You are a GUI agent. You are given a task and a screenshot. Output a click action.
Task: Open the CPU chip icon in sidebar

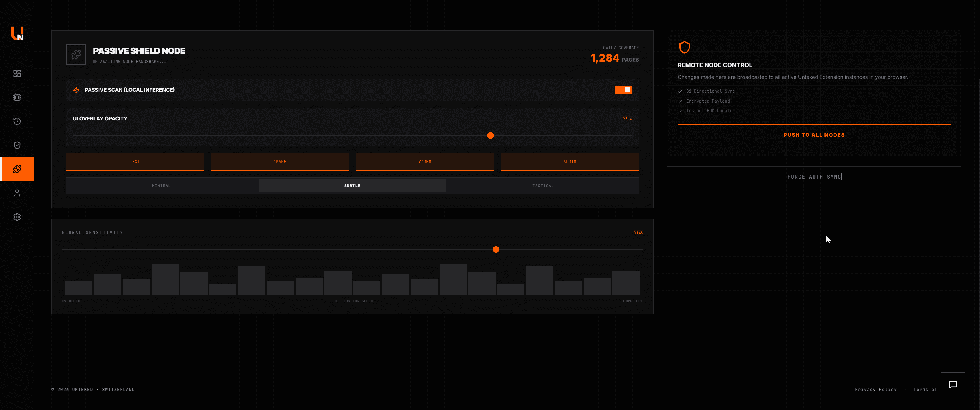click(17, 97)
